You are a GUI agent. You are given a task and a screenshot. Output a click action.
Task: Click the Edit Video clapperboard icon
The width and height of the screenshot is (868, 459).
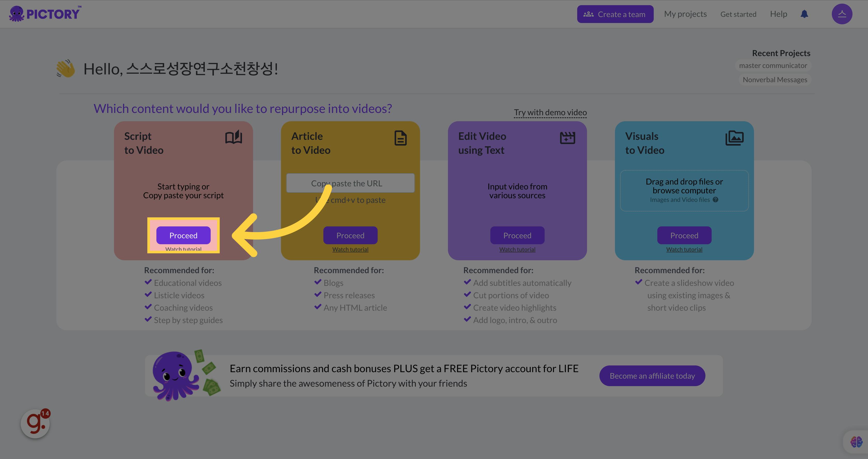pyautogui.click(x=567, y=137)
